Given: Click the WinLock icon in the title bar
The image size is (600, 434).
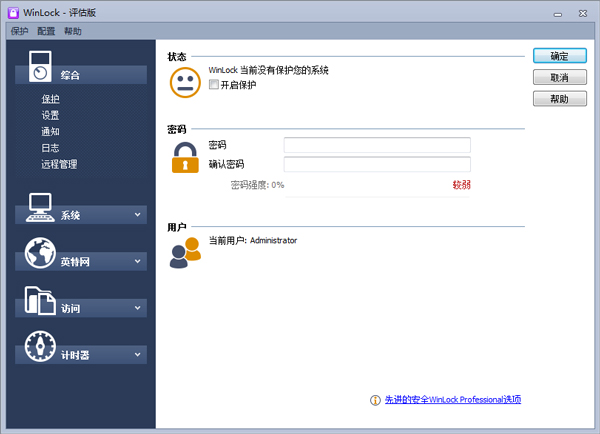Looking at the screenshot, I should coord(13,13).
